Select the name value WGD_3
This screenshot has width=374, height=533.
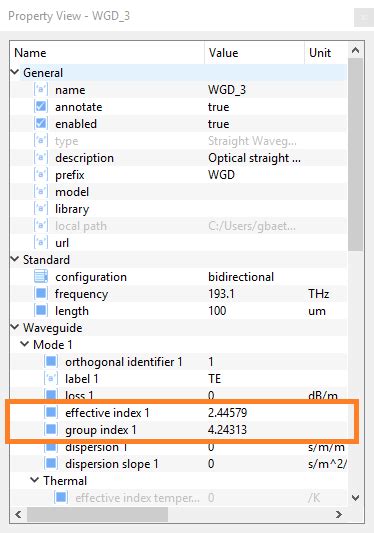coord(227,90)
